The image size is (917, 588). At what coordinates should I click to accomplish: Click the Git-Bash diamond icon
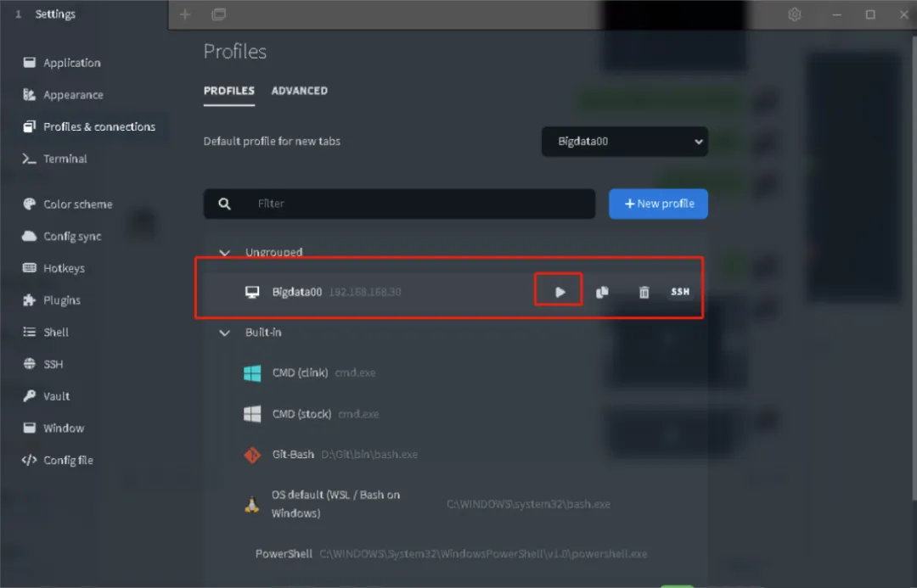(x=252, y=454)
